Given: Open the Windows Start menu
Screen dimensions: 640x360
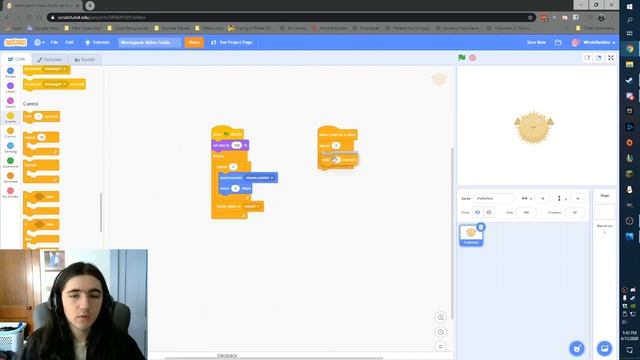Looking at the screenshot, I should point(629,7).
